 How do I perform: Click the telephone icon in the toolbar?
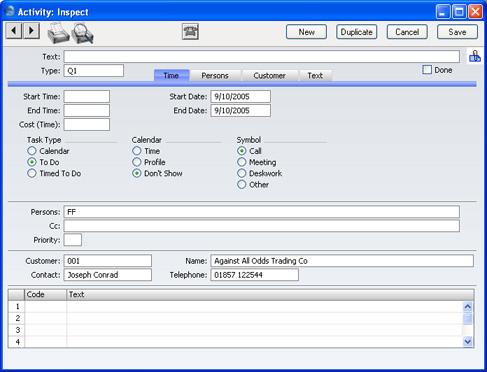(190, 32)
